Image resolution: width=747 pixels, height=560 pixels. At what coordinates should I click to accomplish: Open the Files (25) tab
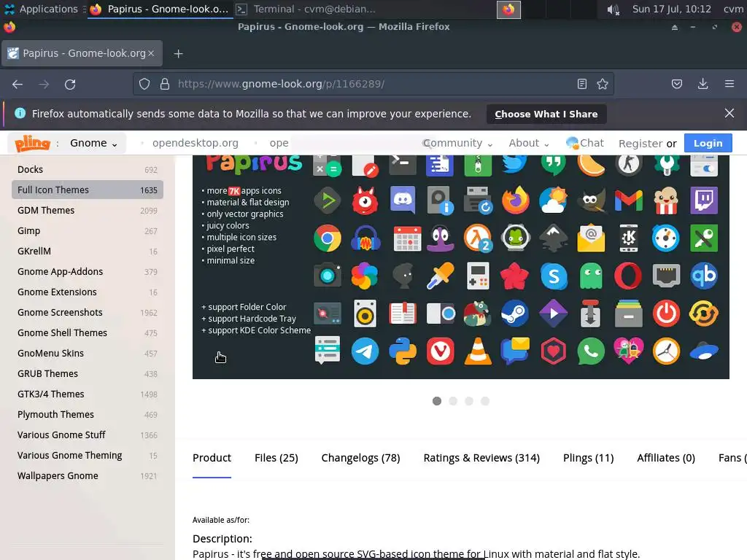(x=276, y=458)
